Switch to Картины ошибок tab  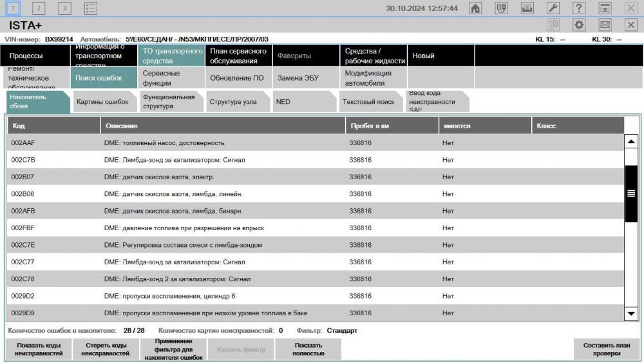[104, 101]
